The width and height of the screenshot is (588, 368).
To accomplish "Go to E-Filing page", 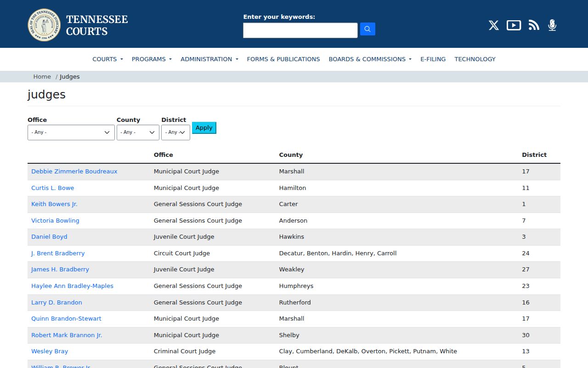I will (x=433, y=59).
